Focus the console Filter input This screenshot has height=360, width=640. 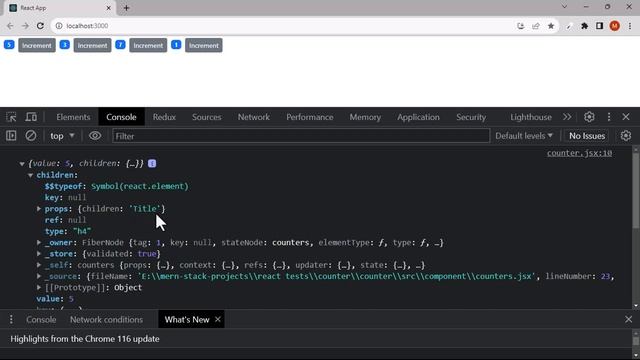click(x=301, y=136)
